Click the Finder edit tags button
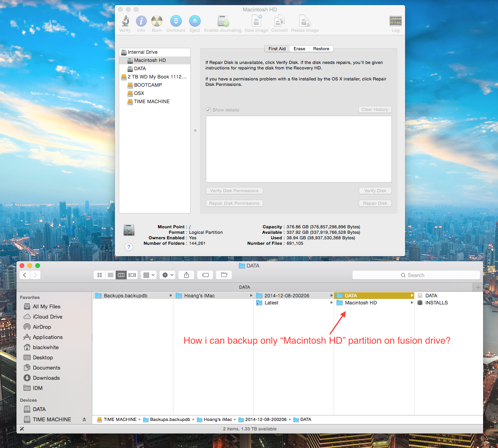The height and width of the screenshot is (448, 498). point(205,275)
